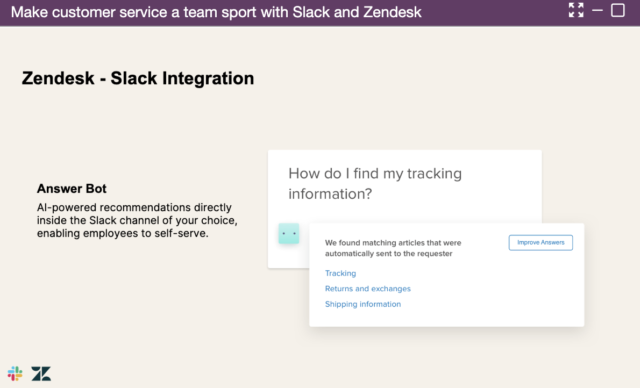Select the Answer Bot heading
The width and height of the screenshot is (640, 388).
pyautogui.click(x=71, y=188)
